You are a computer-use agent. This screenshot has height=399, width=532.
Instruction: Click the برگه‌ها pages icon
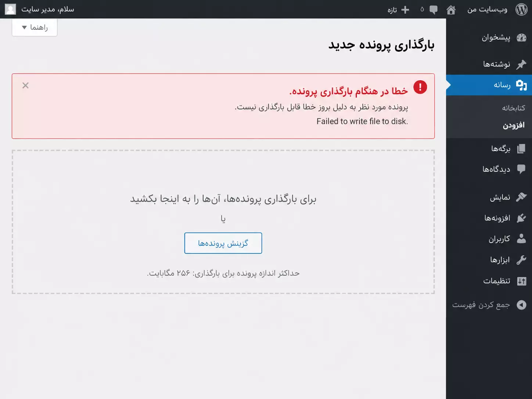point(521,148)
